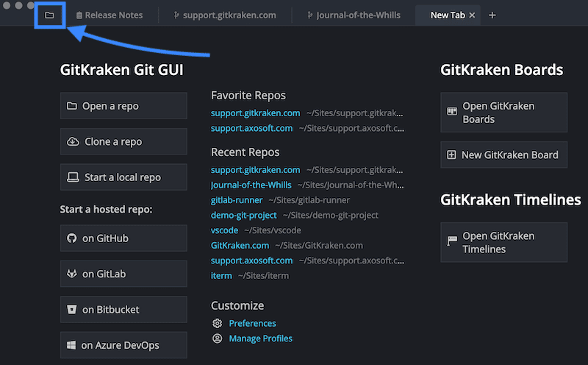Create a New GitKraken Board

coord(503,155)
